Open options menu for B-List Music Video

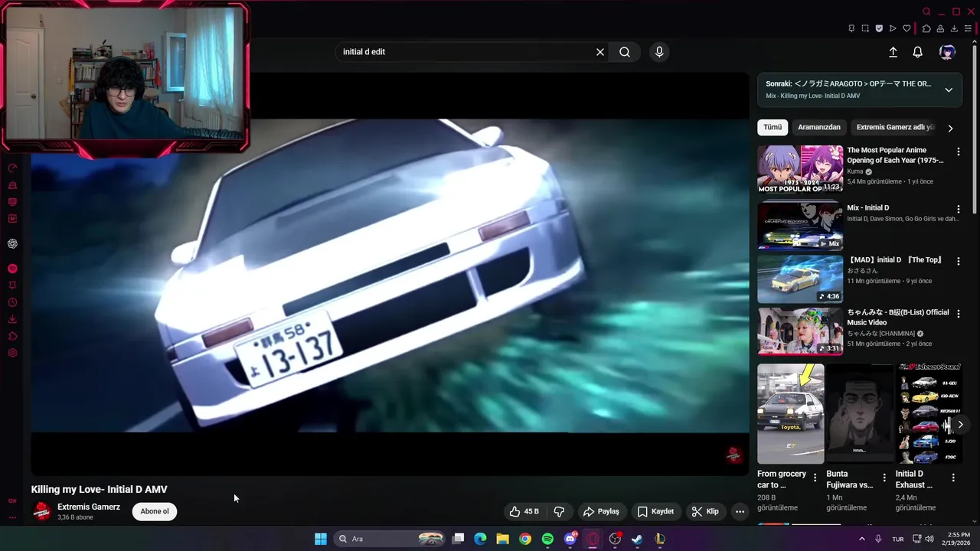pyautogui.click(x=958, y=315)
